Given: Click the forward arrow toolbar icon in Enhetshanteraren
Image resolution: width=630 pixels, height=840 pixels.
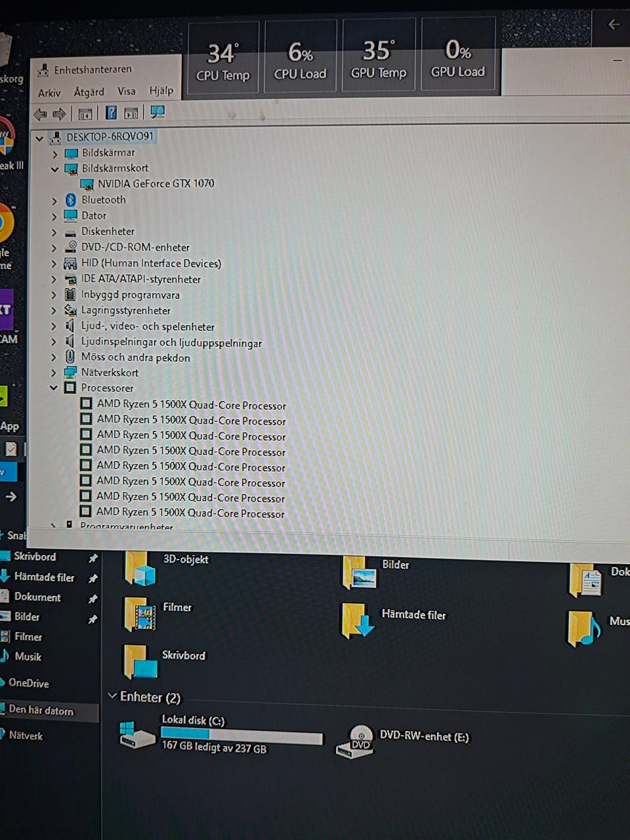Looking at the screenshot, I should pyautogui.click(x=60, y=114).
